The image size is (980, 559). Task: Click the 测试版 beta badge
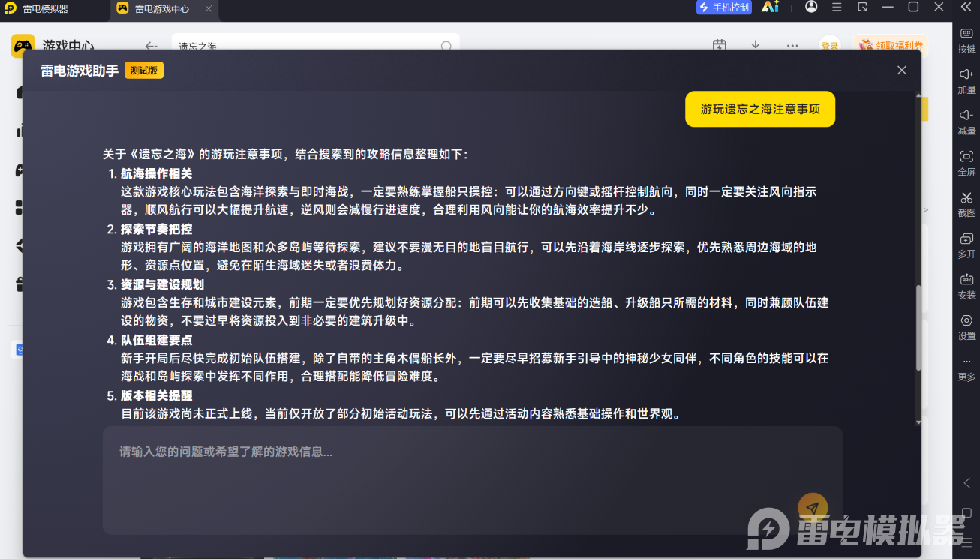click(144, 70)
